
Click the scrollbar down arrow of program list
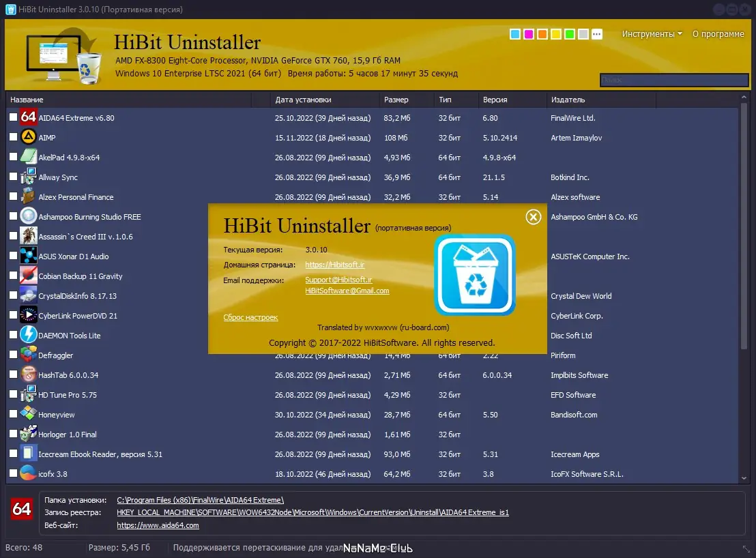[744, 478]
